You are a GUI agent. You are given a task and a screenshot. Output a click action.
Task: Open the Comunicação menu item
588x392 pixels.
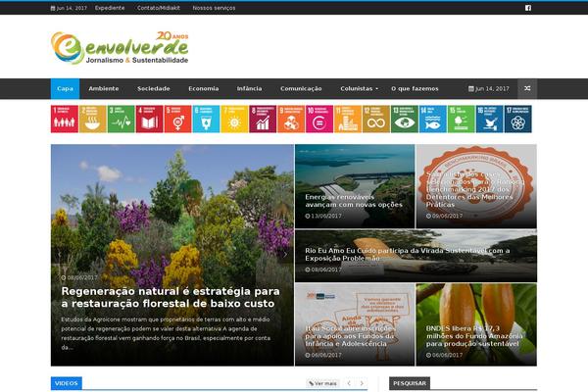point(301,89)
